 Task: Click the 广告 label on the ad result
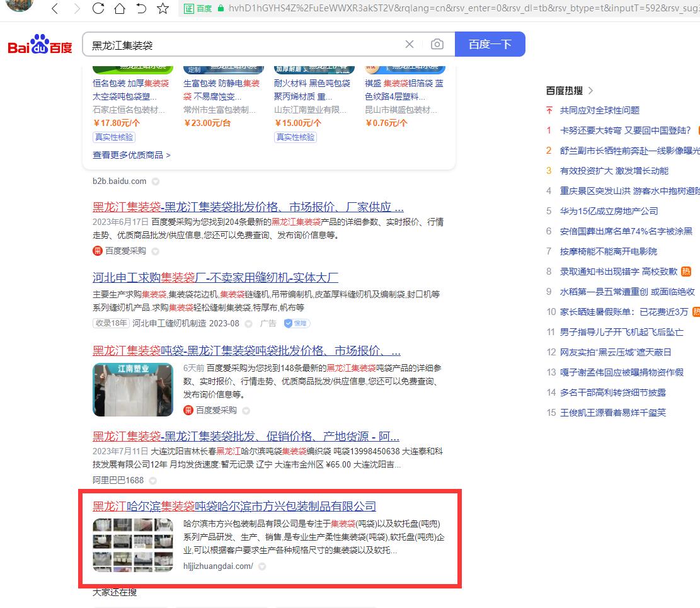click(268, 323)
